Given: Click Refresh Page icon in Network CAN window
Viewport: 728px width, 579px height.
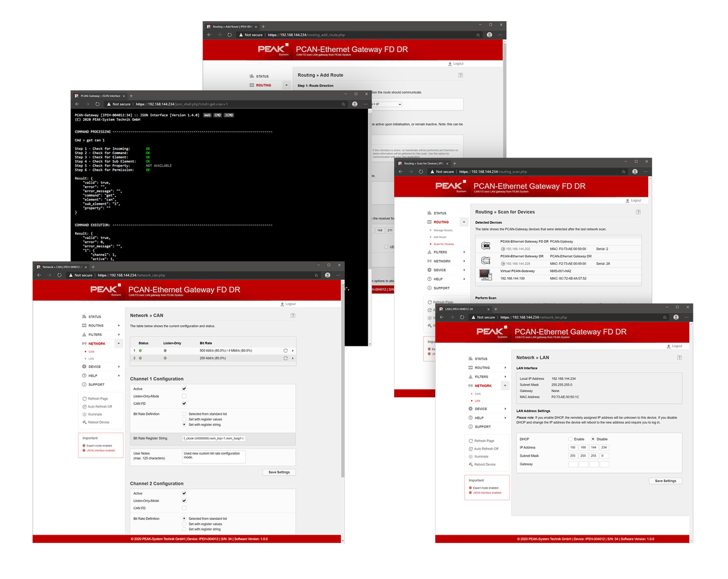Looking at the screenshot, I should click(84, 398).
